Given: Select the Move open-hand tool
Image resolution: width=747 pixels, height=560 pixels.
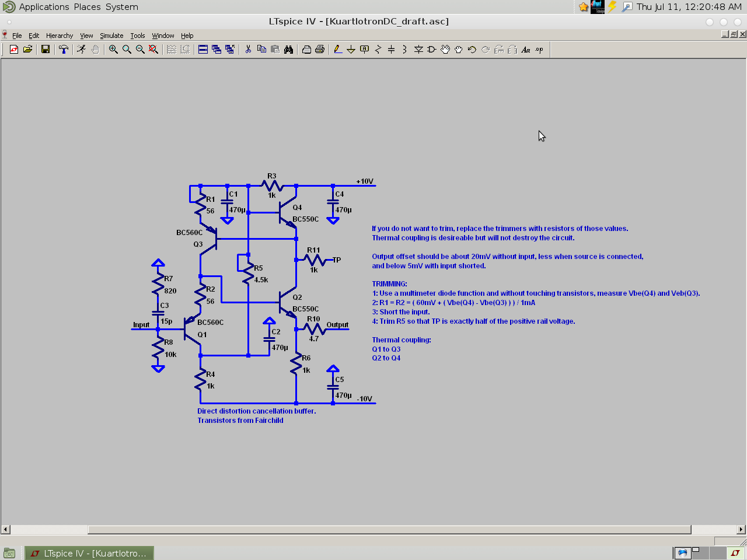Looking at the screenshot, I should pos(445,50).
